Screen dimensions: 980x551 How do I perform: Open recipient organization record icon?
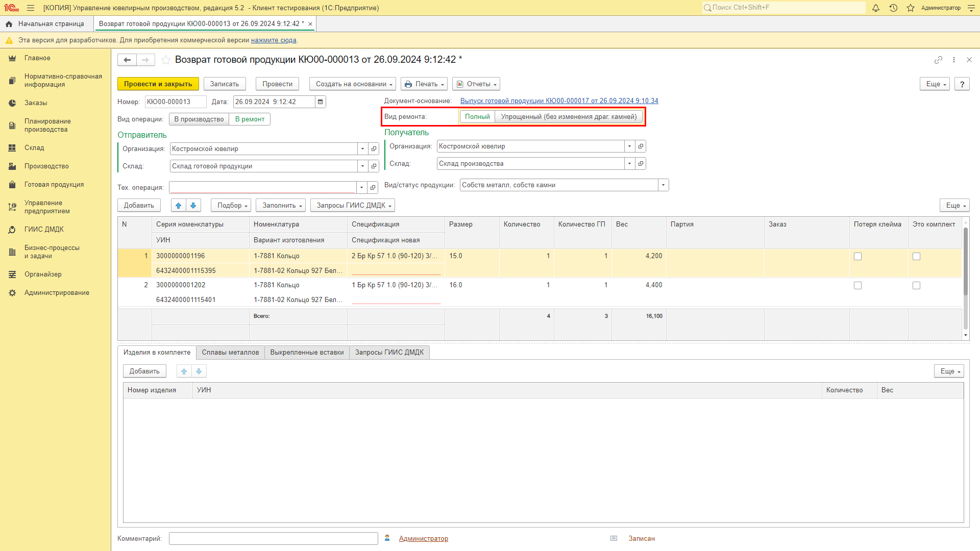click(641, 146)
